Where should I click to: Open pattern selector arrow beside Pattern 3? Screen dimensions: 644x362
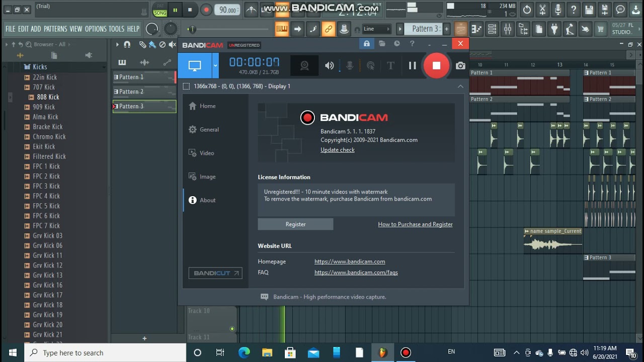(x=400, y=29)
